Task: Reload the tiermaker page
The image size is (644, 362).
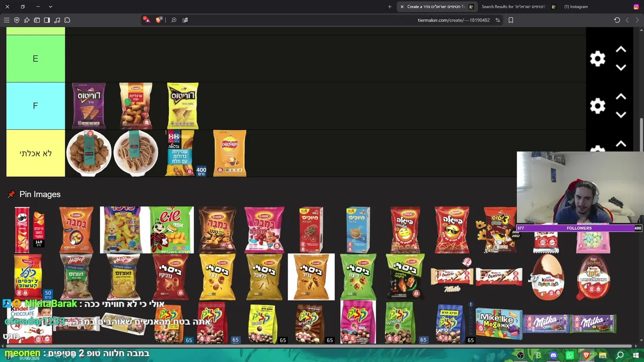Action: pyautogui.click(x=617, y=20)
